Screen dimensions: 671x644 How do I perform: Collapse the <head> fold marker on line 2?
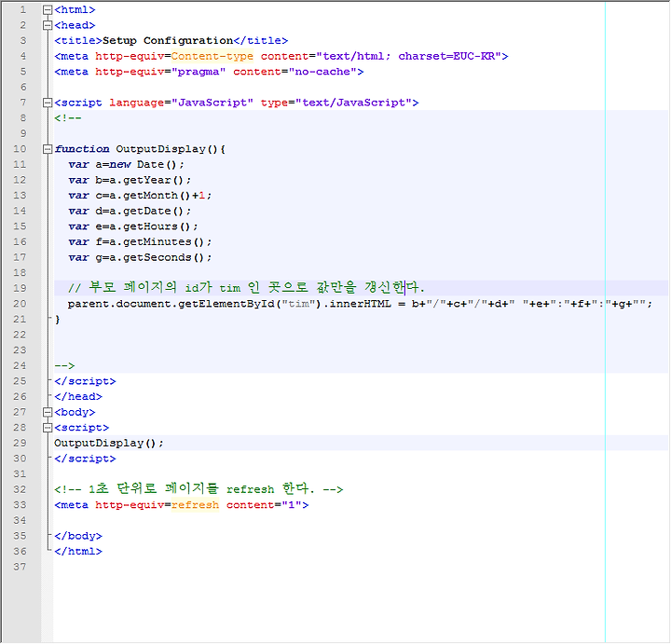click(x=48, y=25)
